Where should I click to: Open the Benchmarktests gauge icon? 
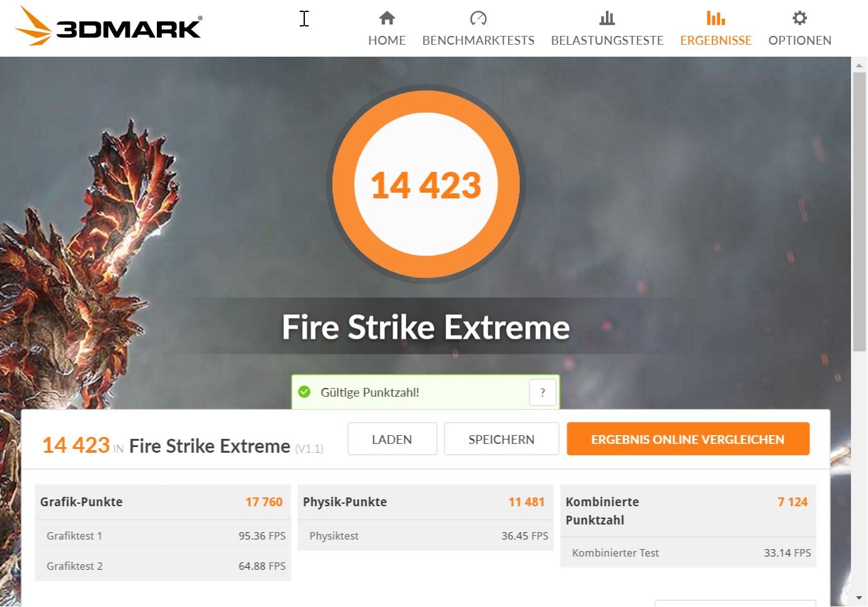(x=478, y=18)
